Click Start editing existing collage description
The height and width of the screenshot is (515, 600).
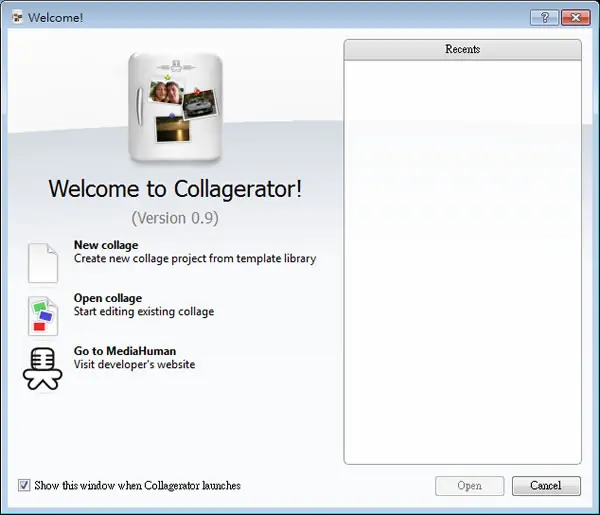(x=144, y=311)
